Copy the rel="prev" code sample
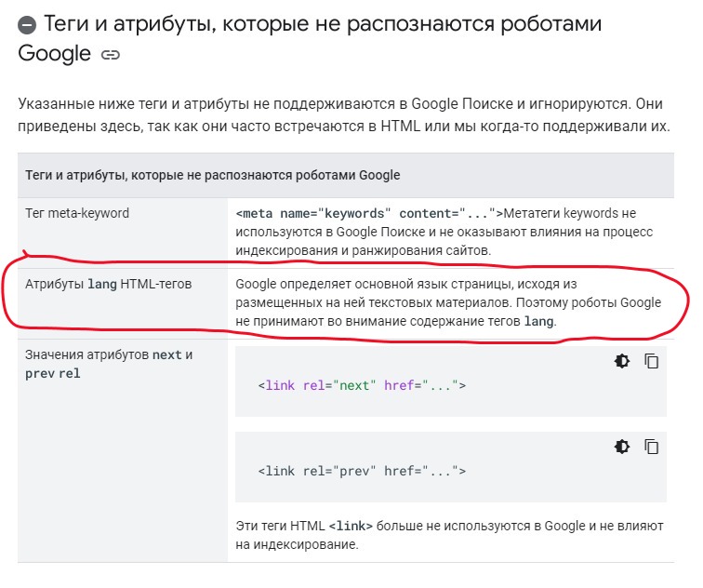The image size is (703, 588). pos(651,447)
